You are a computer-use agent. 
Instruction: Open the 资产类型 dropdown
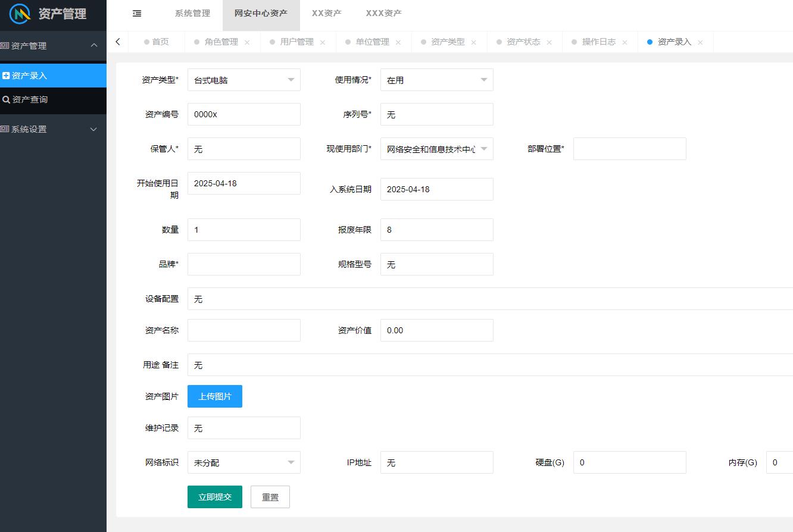(244, 80)
